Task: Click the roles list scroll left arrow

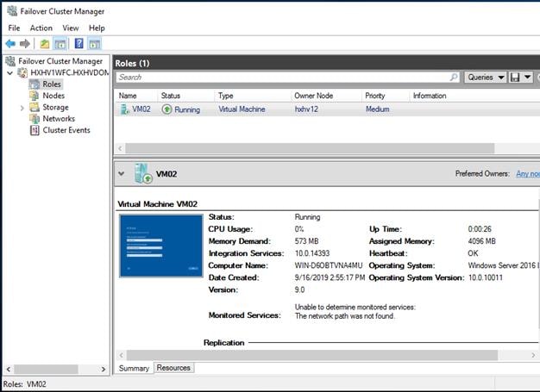Action: 120,148
